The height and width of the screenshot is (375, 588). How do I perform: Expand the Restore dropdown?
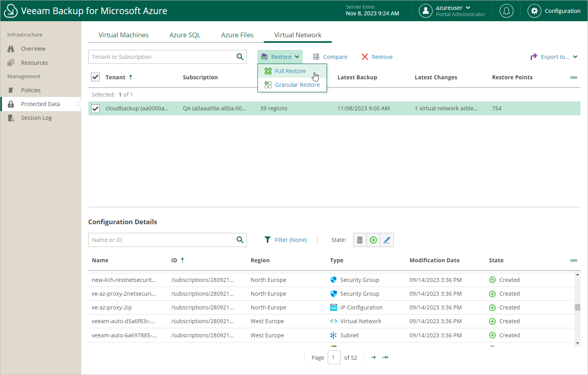(280, 57)
